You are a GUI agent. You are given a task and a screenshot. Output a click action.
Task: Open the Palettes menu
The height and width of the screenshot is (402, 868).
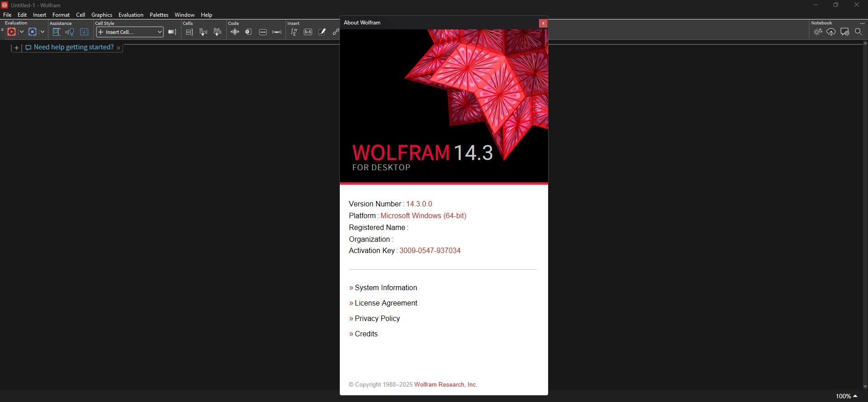tap(159, 15)
